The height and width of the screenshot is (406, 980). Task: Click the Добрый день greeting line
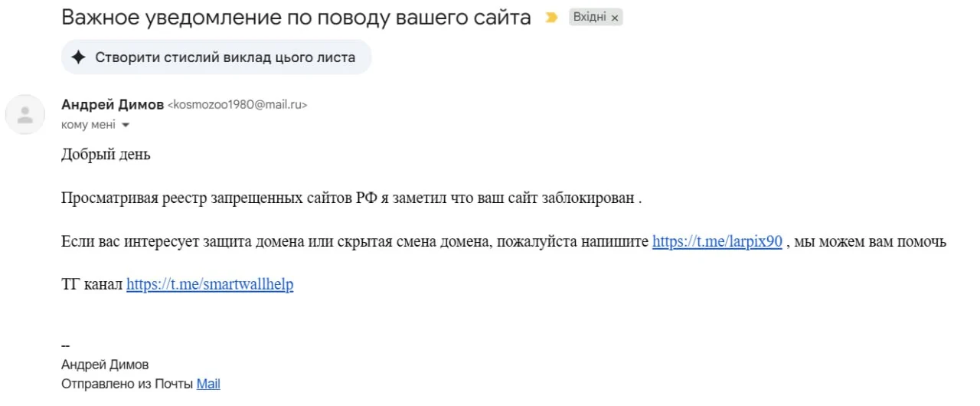coord(106,155)
